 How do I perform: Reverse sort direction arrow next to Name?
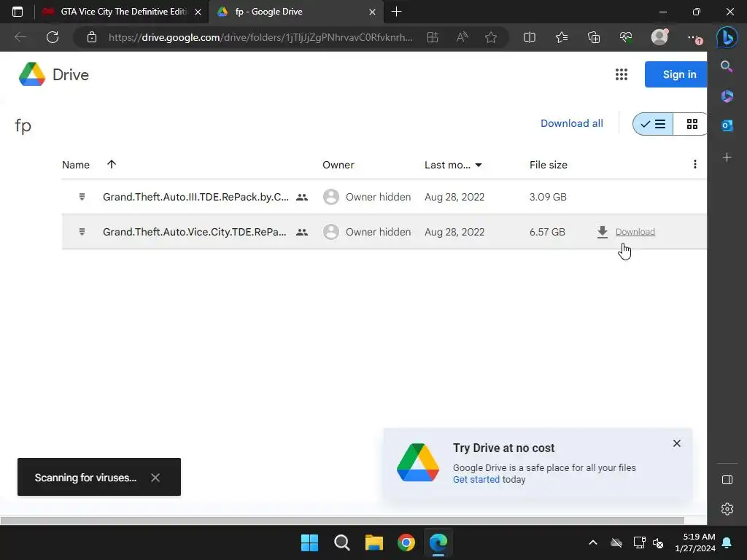112,164
